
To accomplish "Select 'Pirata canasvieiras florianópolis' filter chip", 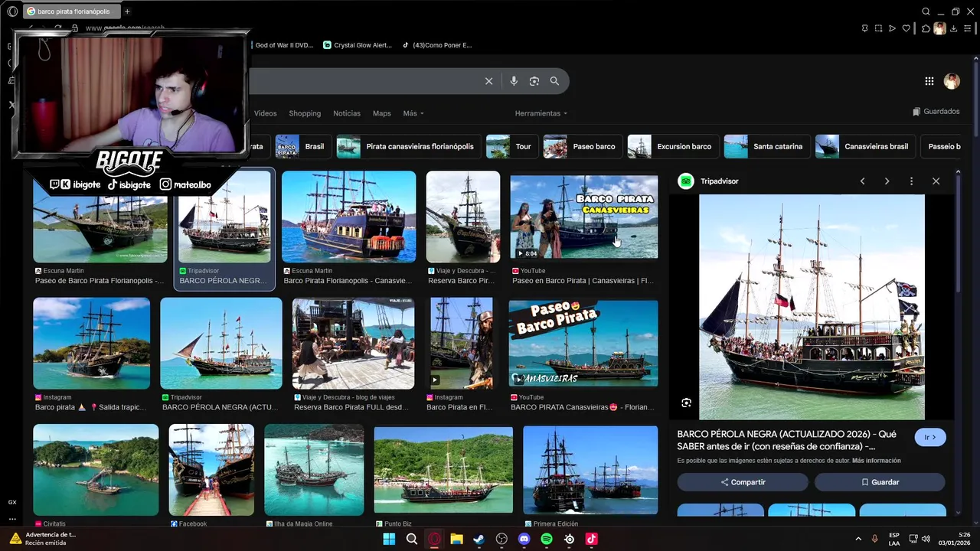I will 407,146.
